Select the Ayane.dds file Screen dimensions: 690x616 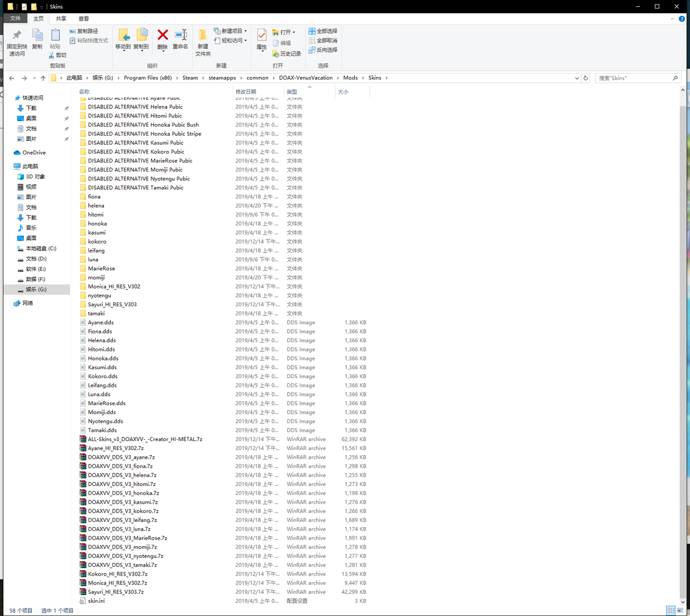pyautogui.click(x=101, y=322)
